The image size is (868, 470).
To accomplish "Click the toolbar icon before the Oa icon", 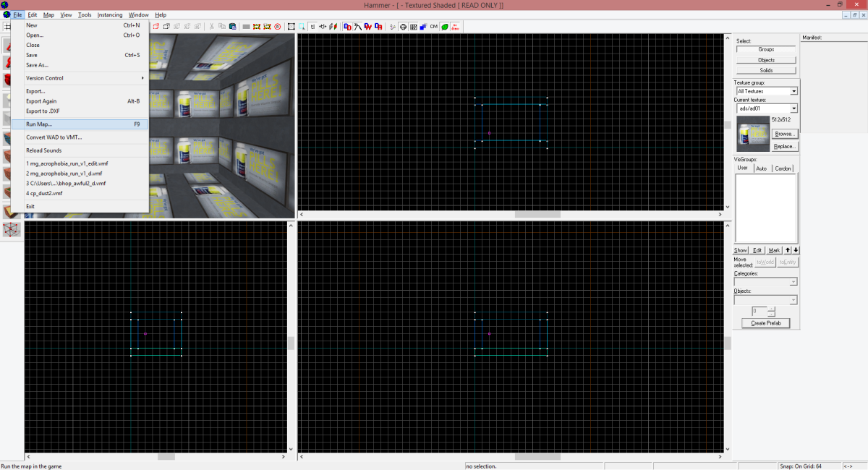I will pos(367,27).
